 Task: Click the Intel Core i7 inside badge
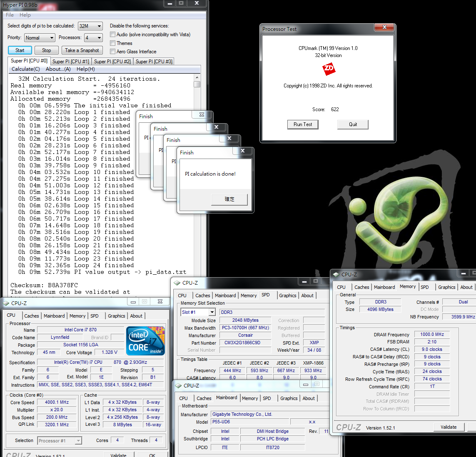[145, 341]
